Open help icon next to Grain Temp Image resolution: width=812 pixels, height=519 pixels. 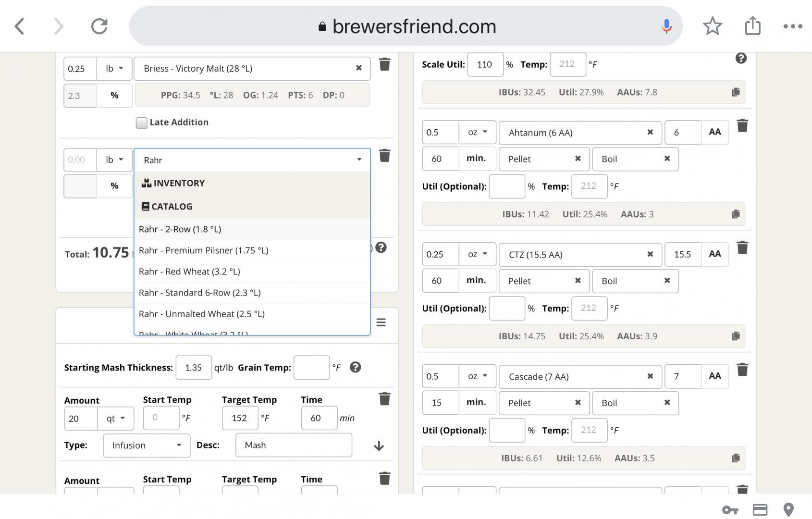[355, 367]
